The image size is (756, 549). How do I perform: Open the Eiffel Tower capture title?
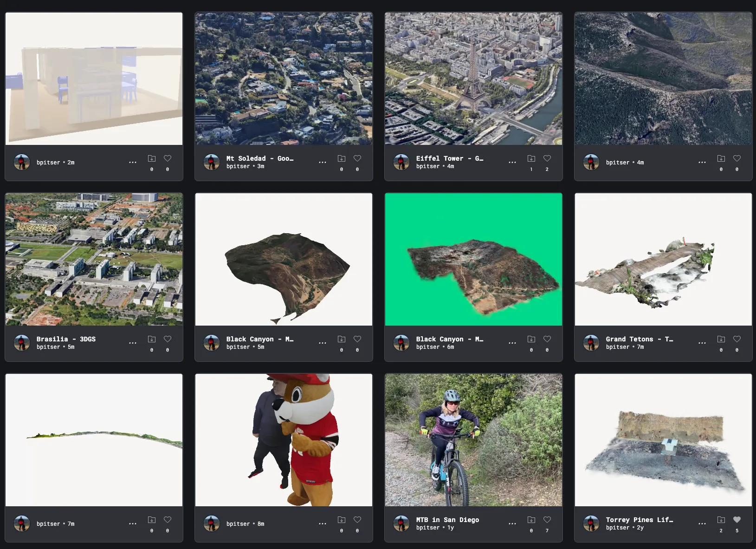pos(449,158)
